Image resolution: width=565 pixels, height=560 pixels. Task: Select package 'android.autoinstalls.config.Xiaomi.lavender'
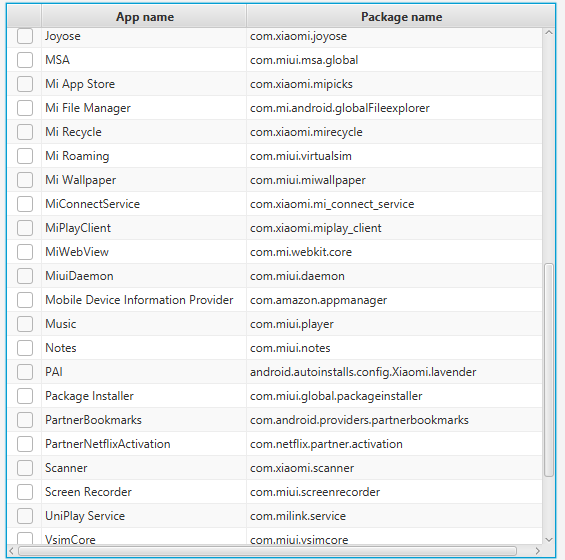(x=363, y=372)
